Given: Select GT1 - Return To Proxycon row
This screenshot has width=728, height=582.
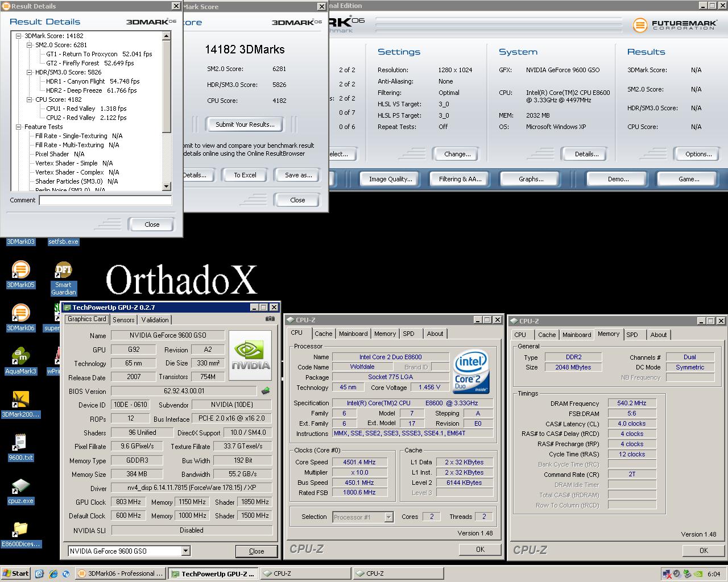Looking at the screenshot, I should [100, 54].
